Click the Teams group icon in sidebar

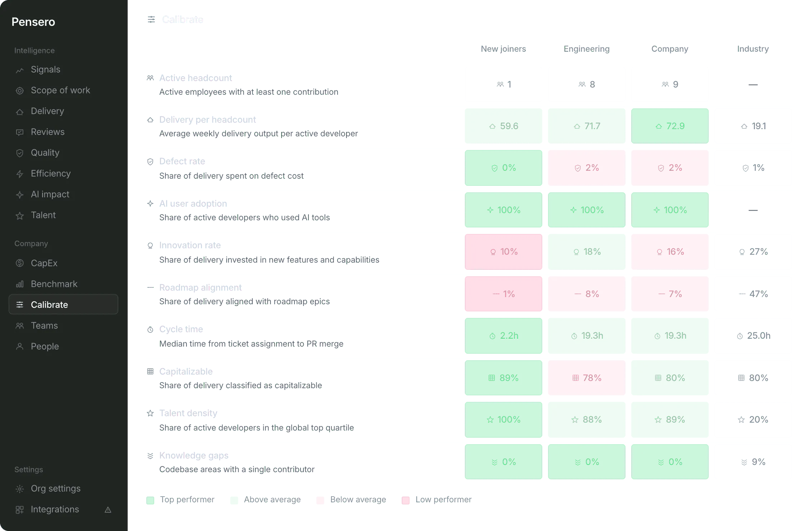click(20, 326)
